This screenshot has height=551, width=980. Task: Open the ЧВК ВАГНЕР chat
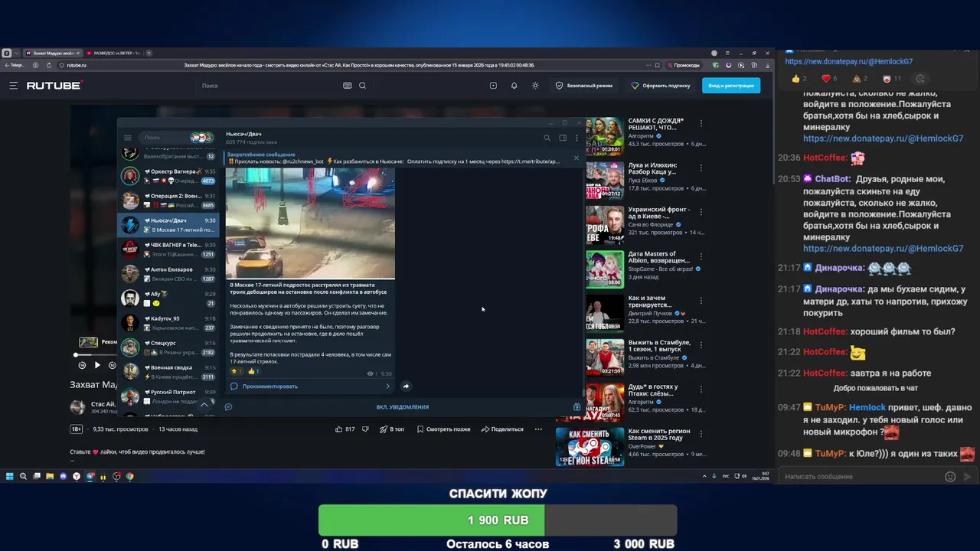pos(168,249)
